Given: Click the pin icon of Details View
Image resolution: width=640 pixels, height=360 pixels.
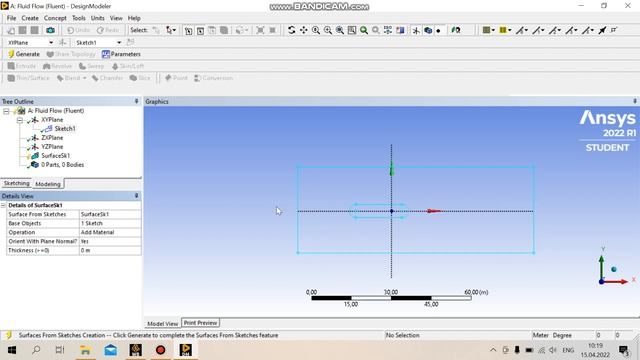Looking at the screenshot, I should point(137,196).
